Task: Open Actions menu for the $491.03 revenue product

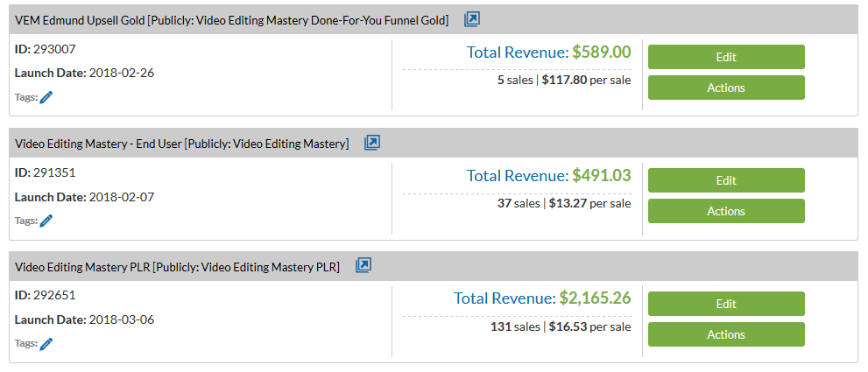Action: pyautogui.click(x=726, y=211)
